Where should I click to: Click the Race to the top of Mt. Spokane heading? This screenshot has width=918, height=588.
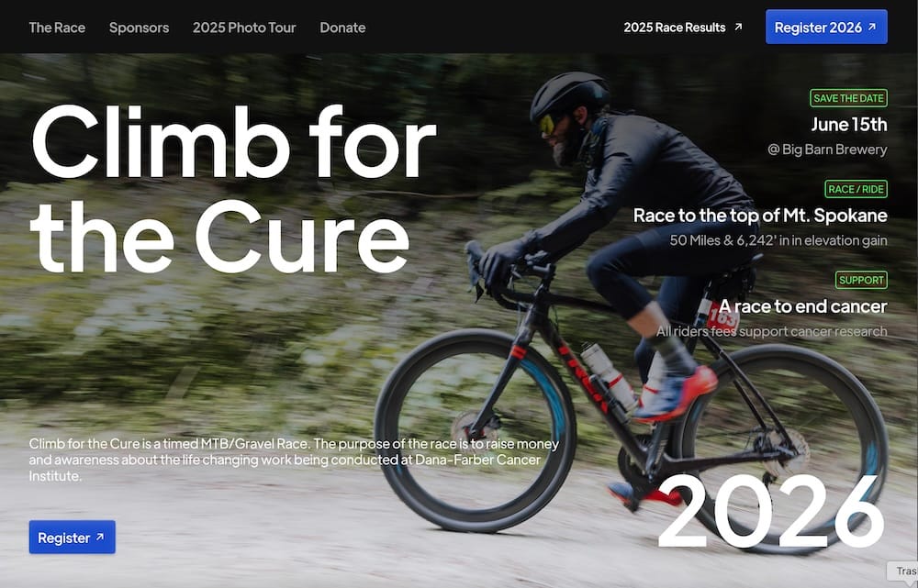760,216
